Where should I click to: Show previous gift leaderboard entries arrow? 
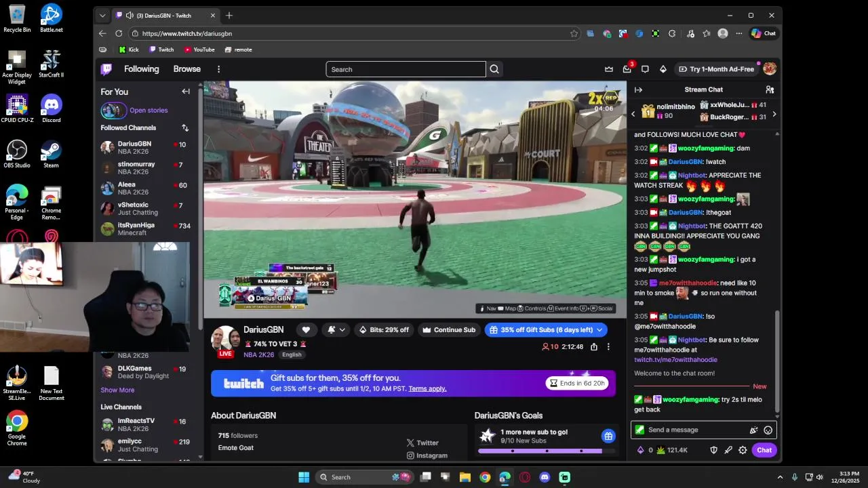633,115
